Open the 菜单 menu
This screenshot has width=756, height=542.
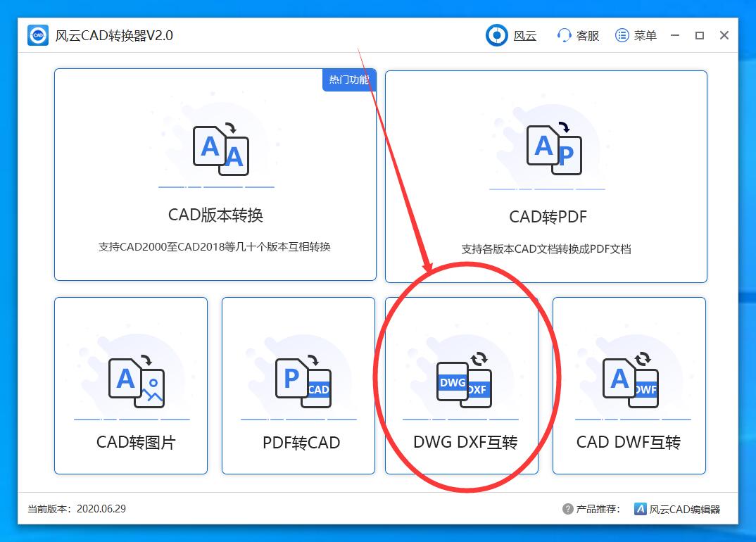[645, 36]
